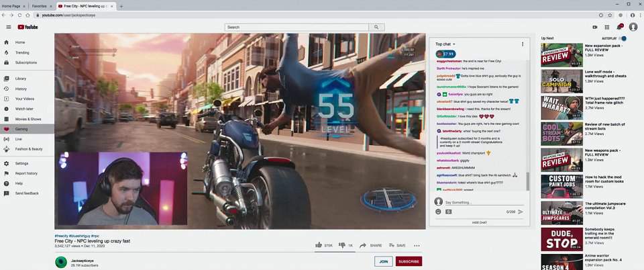644x270 pixels.
Task: Open a new browser tab
Action: coord(121,6)
